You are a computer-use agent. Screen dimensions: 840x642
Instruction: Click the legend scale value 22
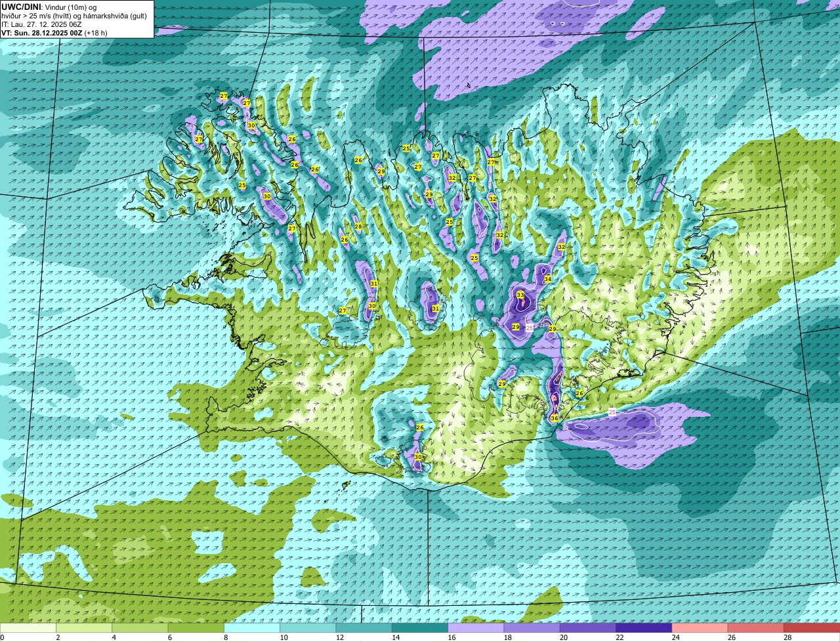pos(619,637)
